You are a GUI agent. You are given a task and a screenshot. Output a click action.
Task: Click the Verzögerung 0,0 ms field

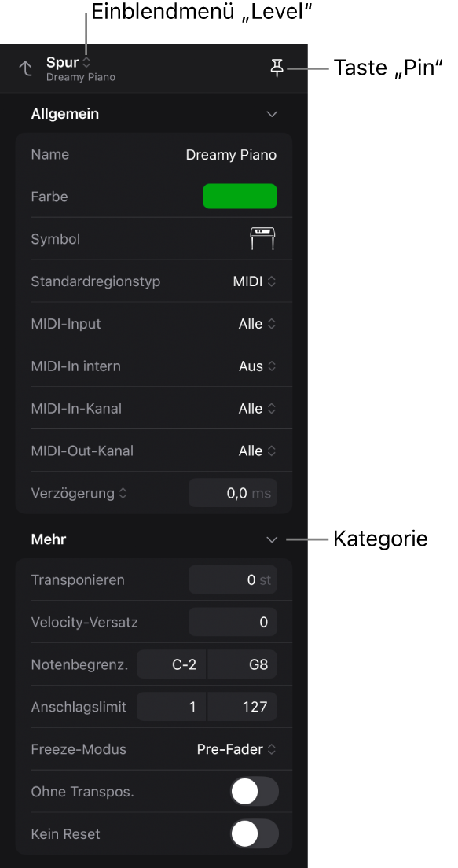click(x=233, y=493)
